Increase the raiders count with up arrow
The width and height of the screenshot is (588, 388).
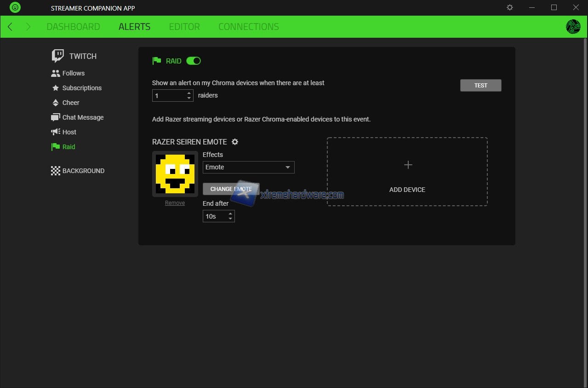189,93
